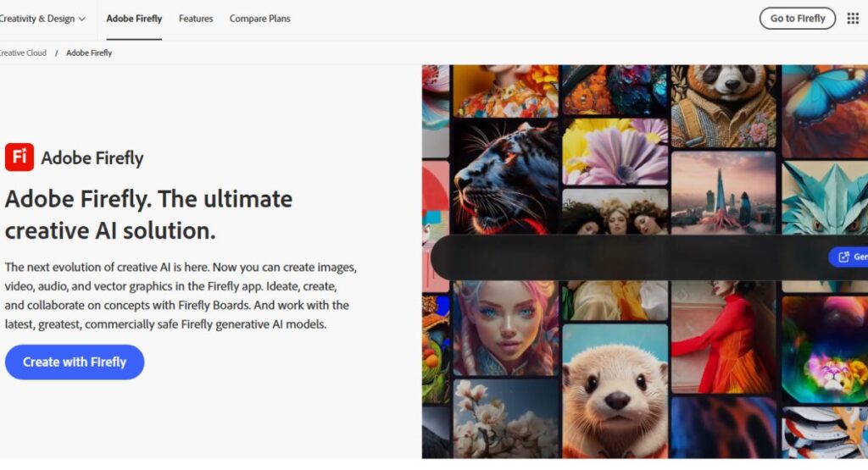Viewport: 868px width, 470px height.
Task: Click the Adobe Firefly product name text
Action: click(92, 158)
